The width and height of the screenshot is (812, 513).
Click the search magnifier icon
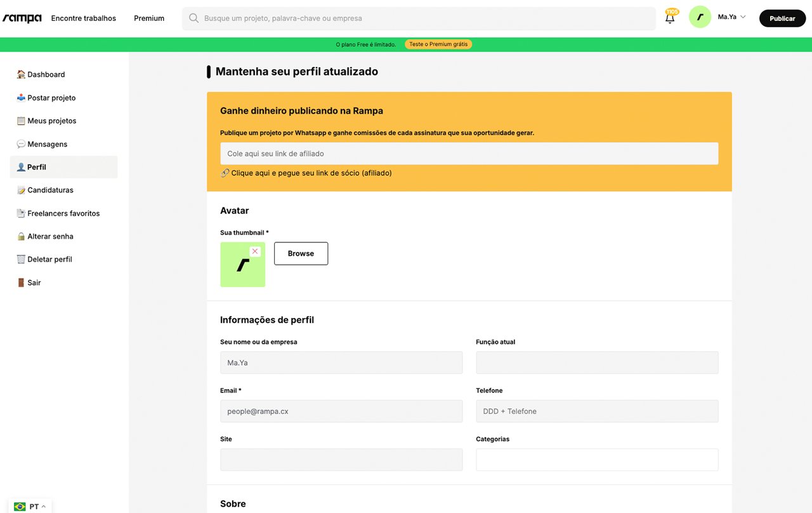click(193, 18)
